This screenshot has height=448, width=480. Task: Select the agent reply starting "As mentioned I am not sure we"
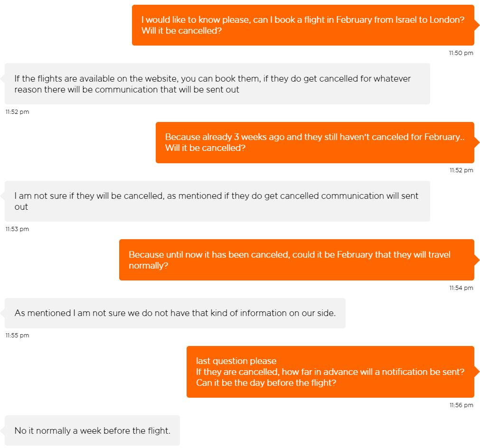[x=175, y=313]
